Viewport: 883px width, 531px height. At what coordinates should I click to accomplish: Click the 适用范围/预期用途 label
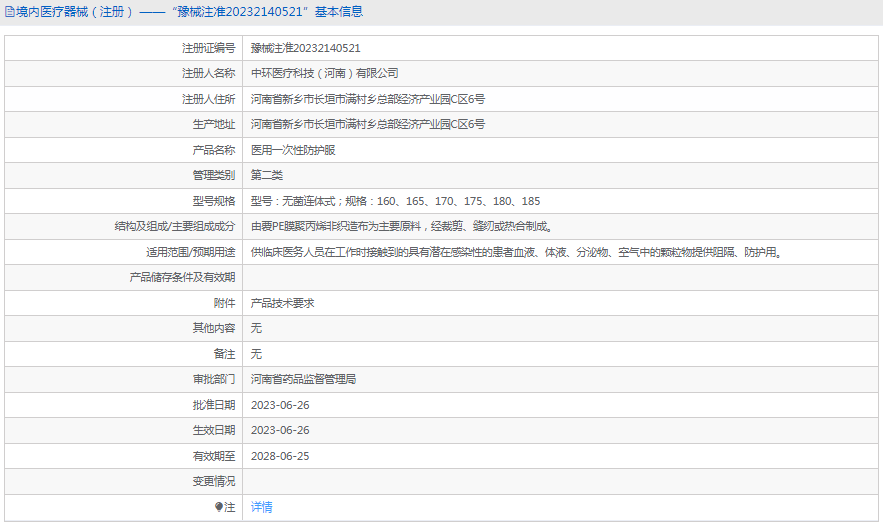coord(190,252)
